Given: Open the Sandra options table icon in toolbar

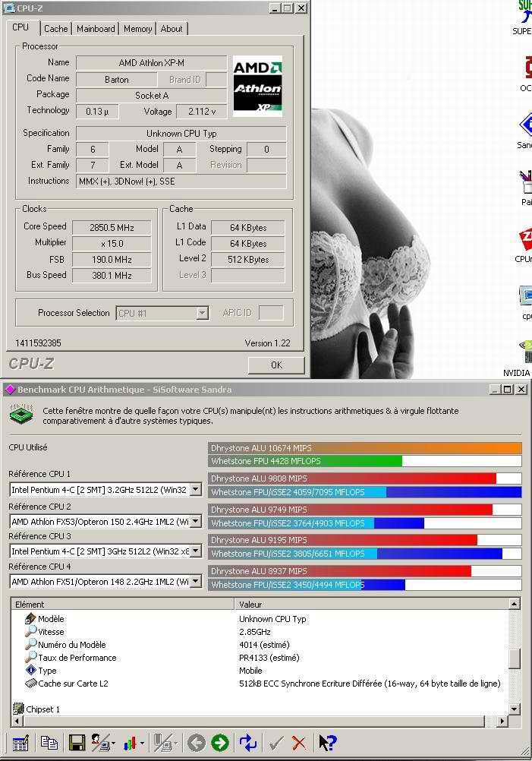Looking at the screenshot, I should click(x=20, y=743).
